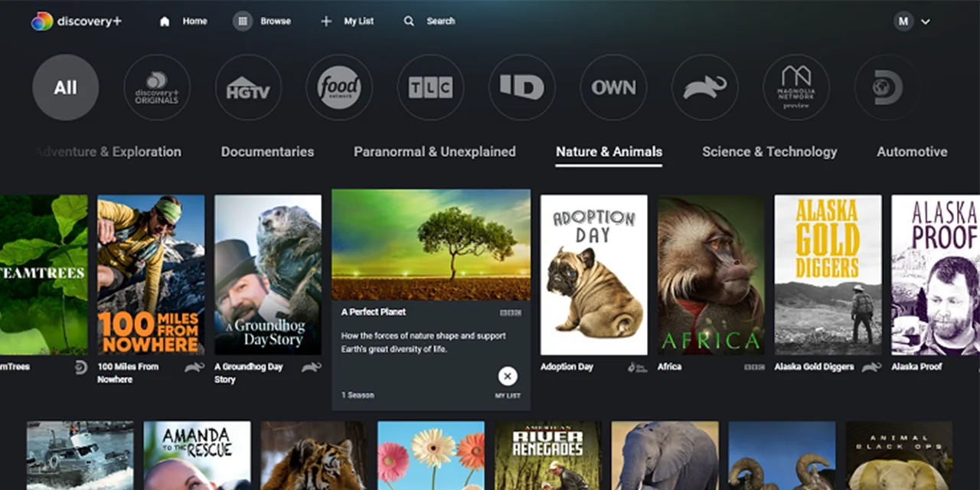The height and width of the screenshot is (490, 980).
Task: Open the two elephants on blue poster
Action: pos(782,456)
